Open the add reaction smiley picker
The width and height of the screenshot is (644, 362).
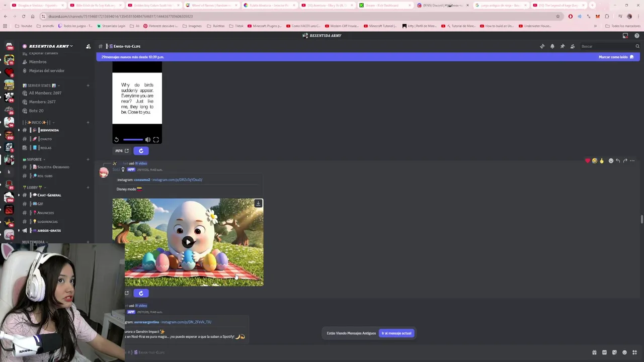coord(611,161)
